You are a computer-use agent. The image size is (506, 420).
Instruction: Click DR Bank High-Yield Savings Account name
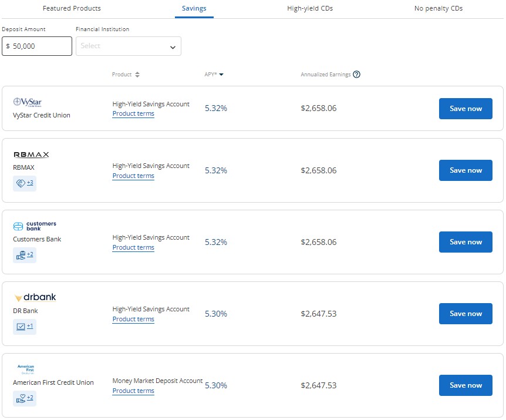151,309
